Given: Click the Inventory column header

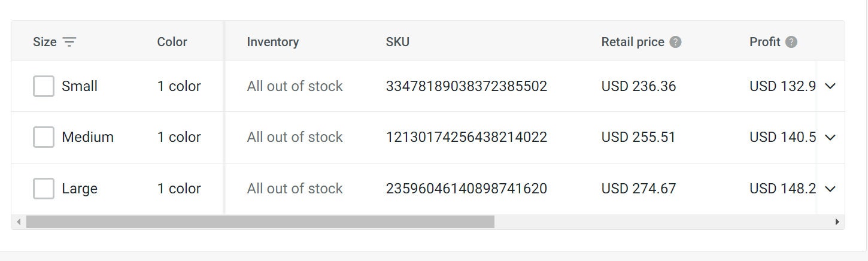Looking at the screenshot, I should 272,42.
